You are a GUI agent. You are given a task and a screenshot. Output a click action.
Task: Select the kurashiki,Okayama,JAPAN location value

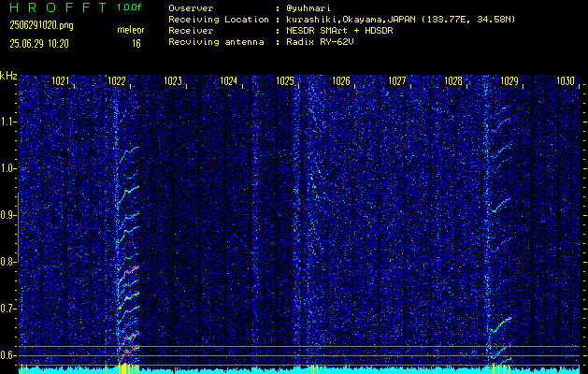click(400, 20)
